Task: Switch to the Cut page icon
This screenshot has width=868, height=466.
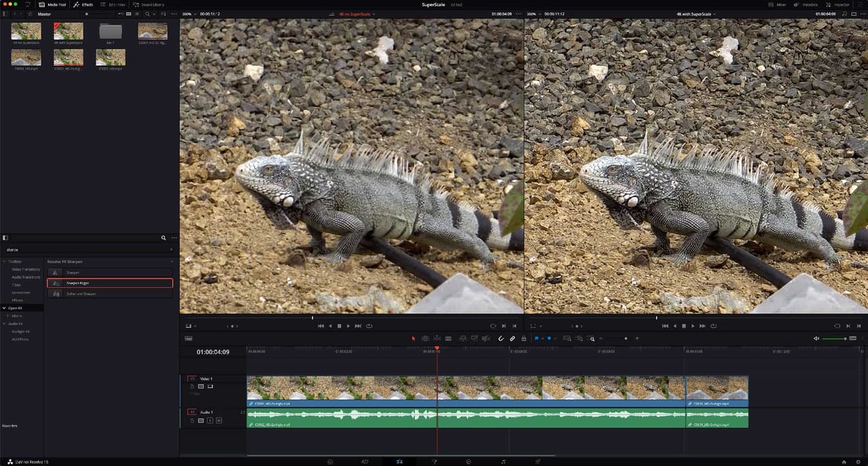Action: (x=365, y=461)
